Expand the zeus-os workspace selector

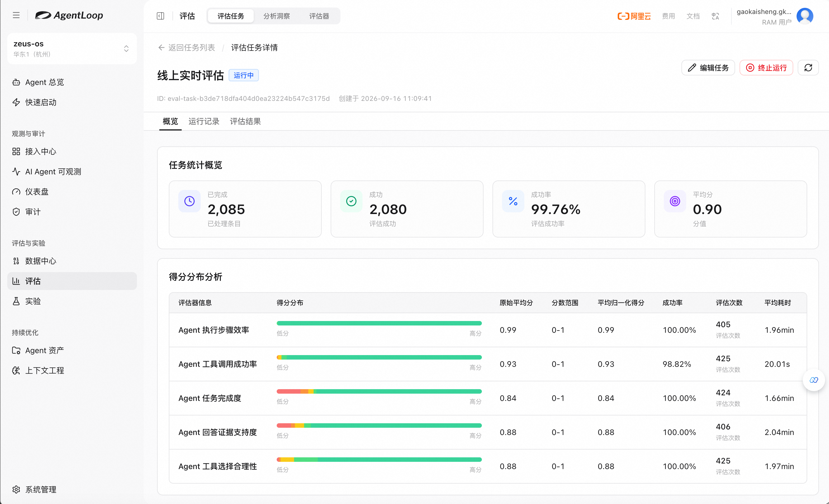(x=72, y=48)
